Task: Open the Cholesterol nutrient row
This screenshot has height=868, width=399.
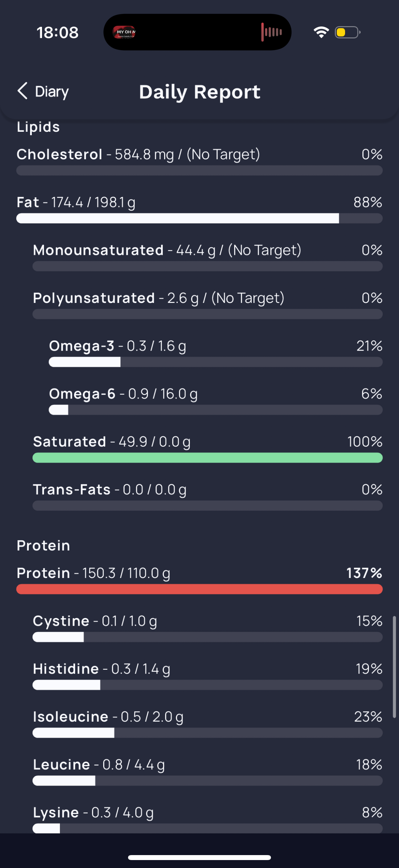Action: 199,161
